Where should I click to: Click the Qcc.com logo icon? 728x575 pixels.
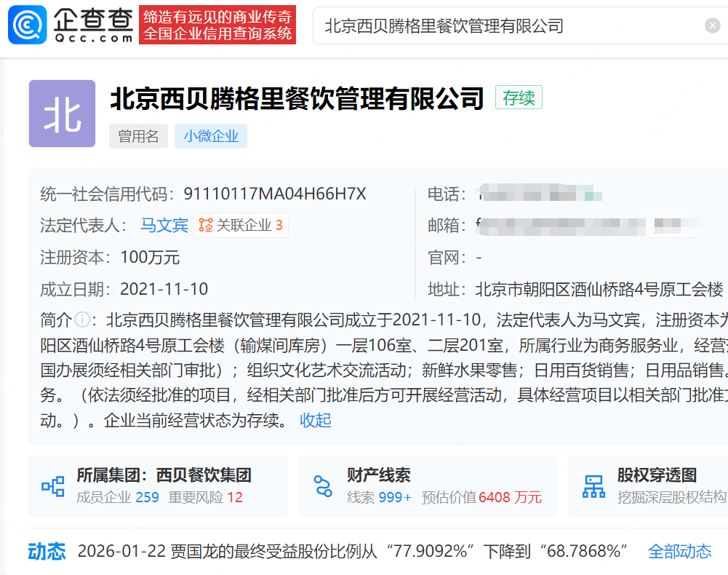28,25
